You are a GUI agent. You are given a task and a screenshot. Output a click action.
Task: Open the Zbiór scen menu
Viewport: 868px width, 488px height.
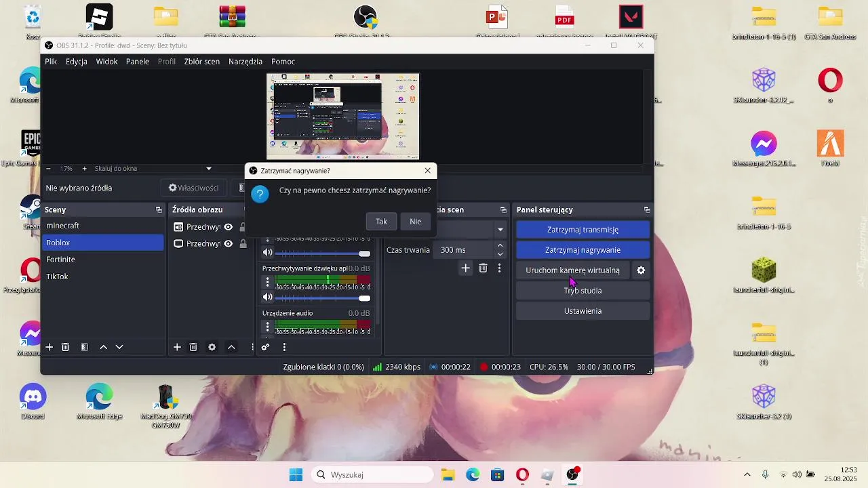[x=202, y=62]
